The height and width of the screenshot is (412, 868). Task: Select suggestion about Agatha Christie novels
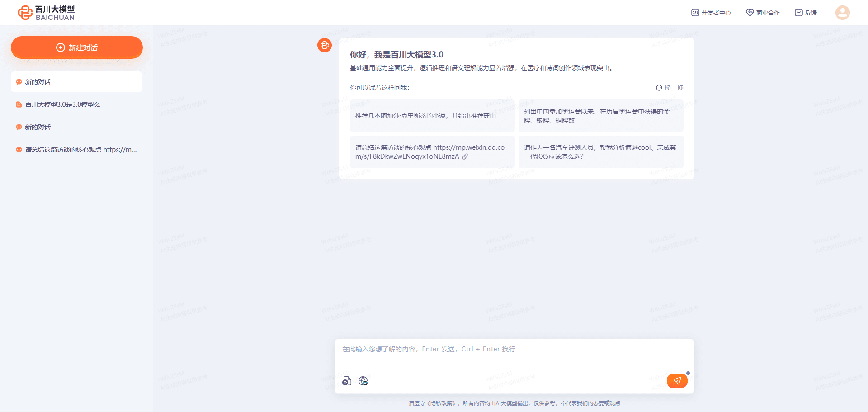(x=432, y=116)
